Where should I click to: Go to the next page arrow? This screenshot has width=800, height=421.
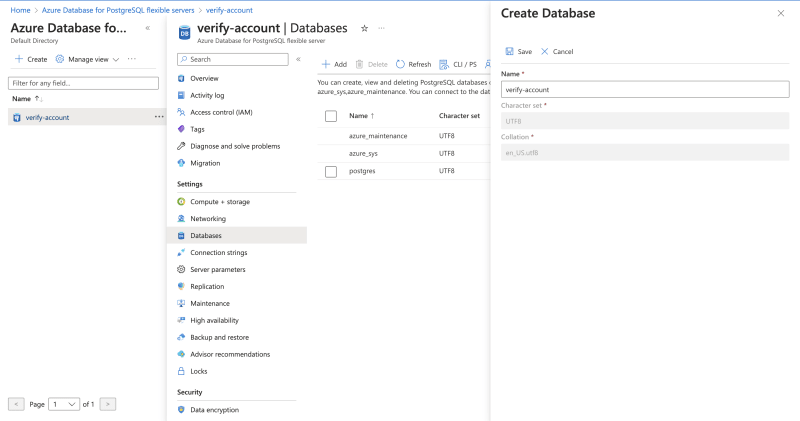[108, 404]
